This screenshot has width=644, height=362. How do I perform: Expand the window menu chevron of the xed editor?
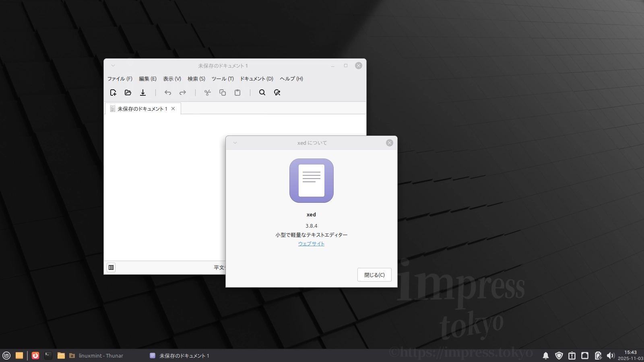click(x=113, y=66)
